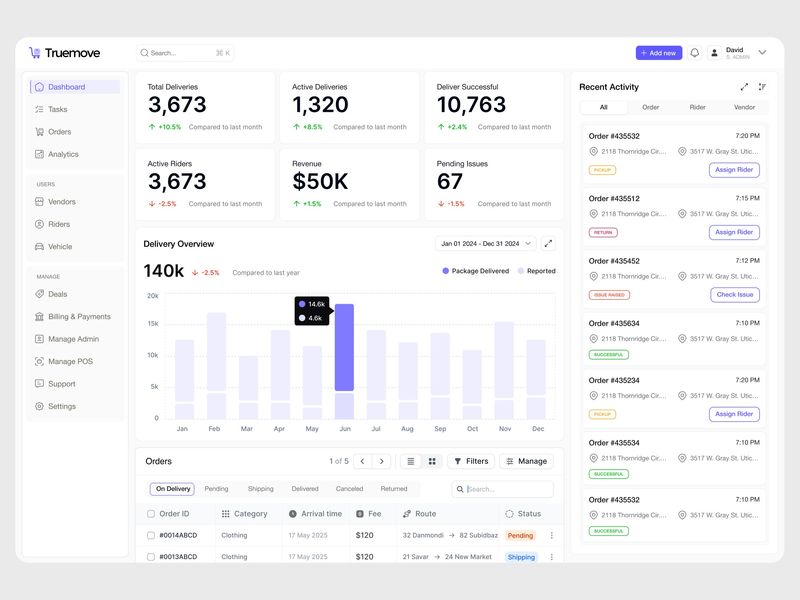Select the Vendor tab in Recent Activity
Viewport: 800px width, 600px height.
click(x=745, y=107)
